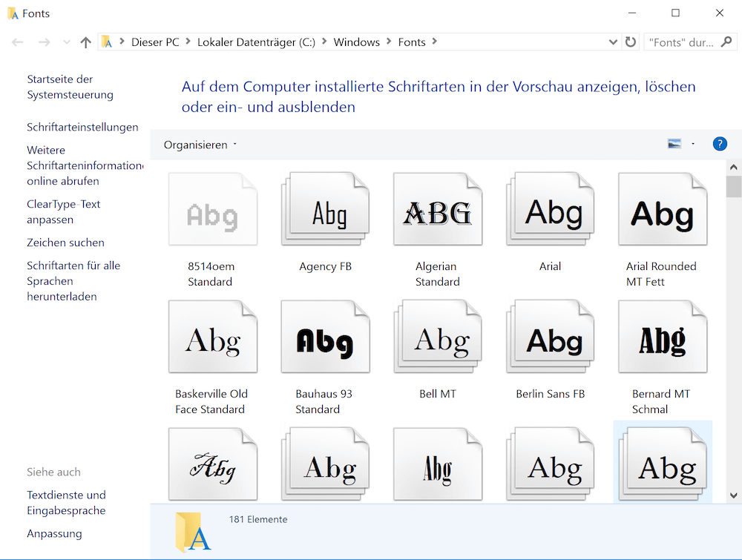Open Schriftarteinstellungen link
Viewport: 742px width, 560px height.
pos(83,127)
